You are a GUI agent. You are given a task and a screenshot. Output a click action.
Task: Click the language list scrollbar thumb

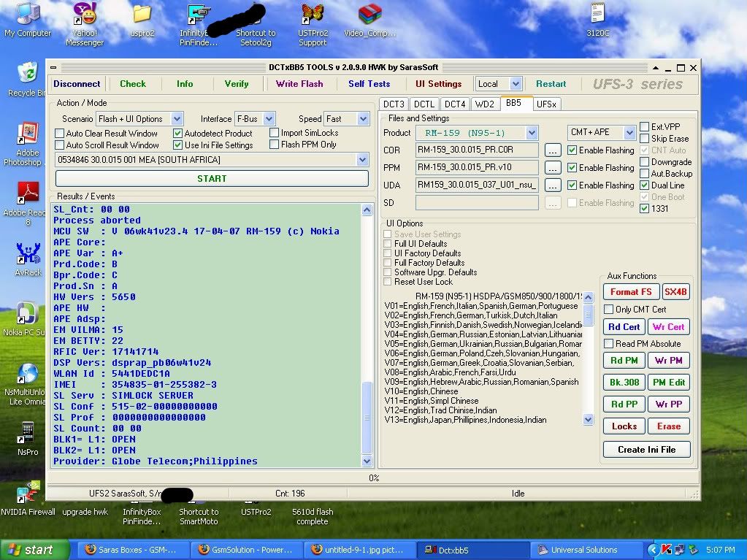pyautogui.click(x=589, y=314)
